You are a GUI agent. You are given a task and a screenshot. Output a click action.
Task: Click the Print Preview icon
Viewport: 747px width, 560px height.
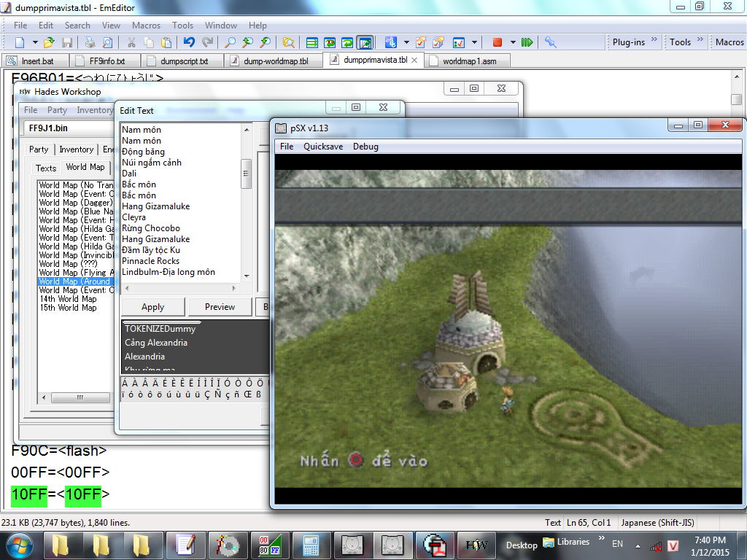(x=108, y=42)
